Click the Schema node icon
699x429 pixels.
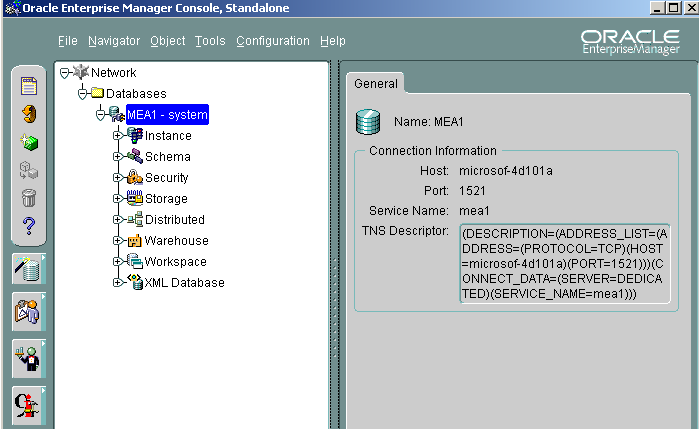(135, 156)
